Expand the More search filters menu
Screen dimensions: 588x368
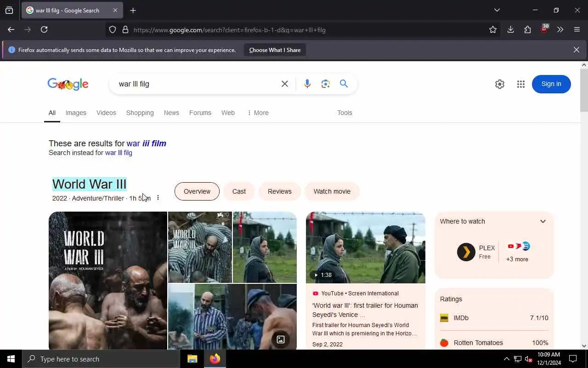point(258,113)
